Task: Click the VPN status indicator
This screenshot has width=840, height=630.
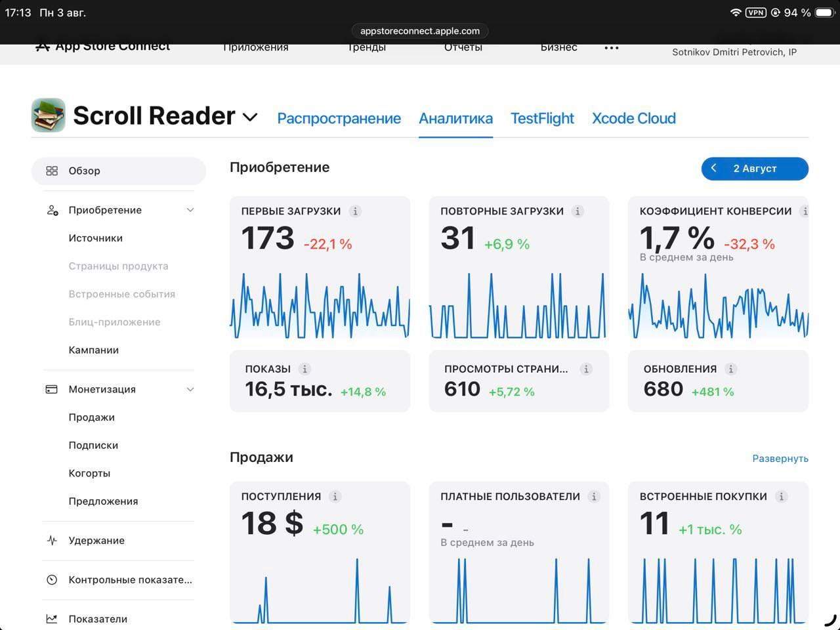Action: tap(755, 12)
